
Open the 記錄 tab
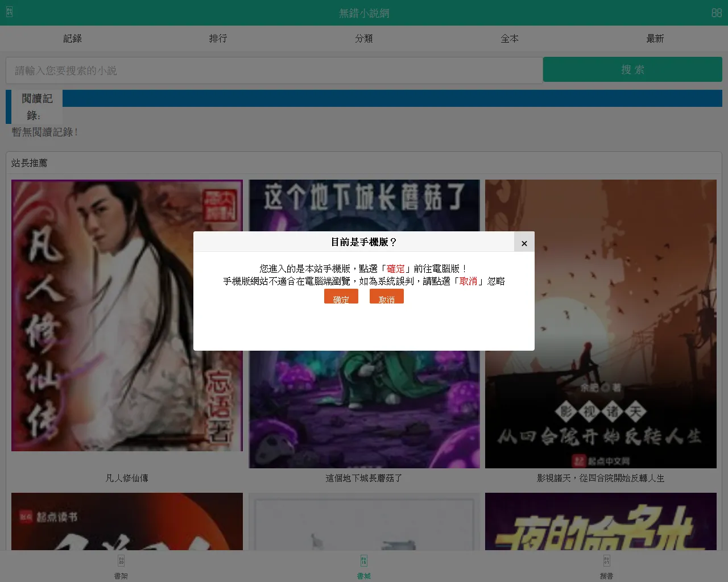(73, 39)
